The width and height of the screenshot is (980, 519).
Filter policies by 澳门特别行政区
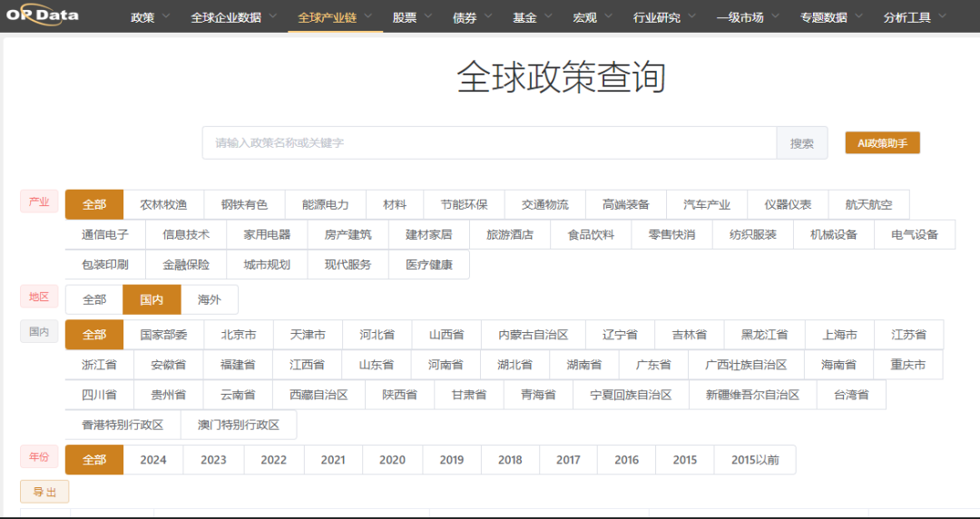(x=239, y=425)
